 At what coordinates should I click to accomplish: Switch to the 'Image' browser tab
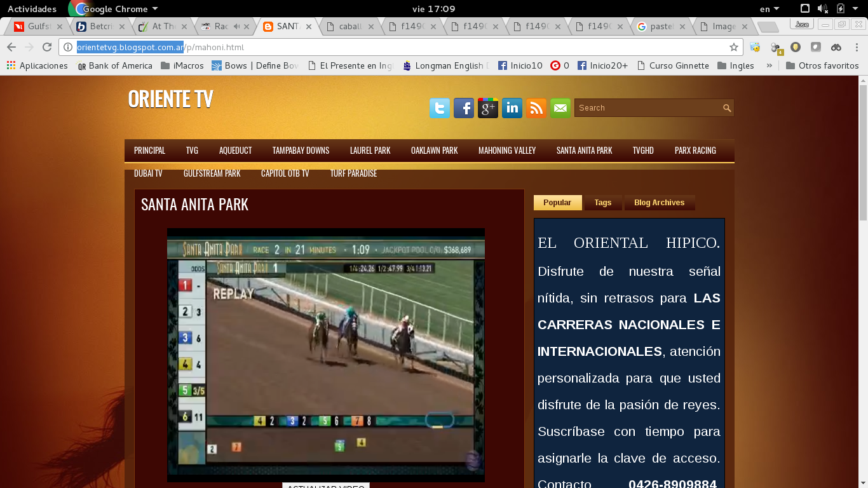[x=722, y=27]
